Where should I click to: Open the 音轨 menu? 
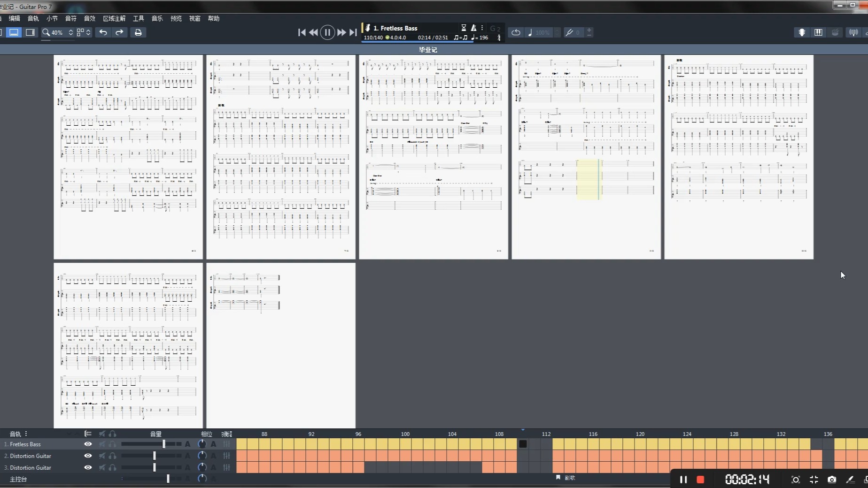point(33,18)
